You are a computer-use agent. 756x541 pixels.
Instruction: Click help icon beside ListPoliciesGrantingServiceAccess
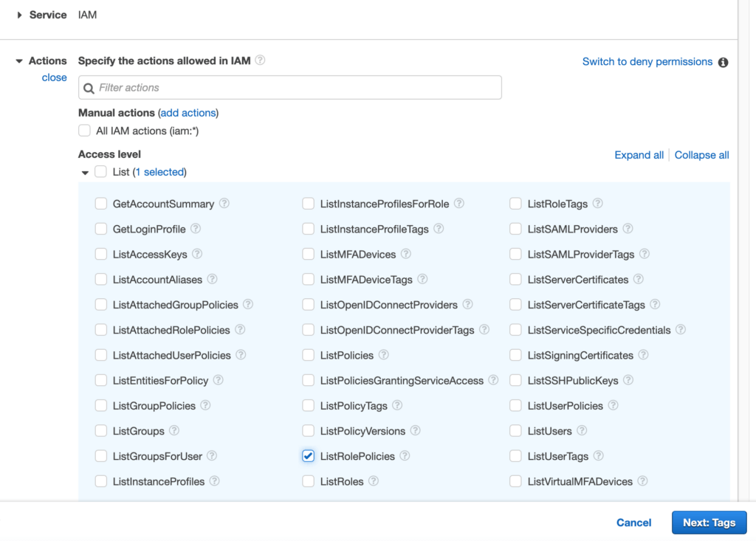click(x=493, y=381)
